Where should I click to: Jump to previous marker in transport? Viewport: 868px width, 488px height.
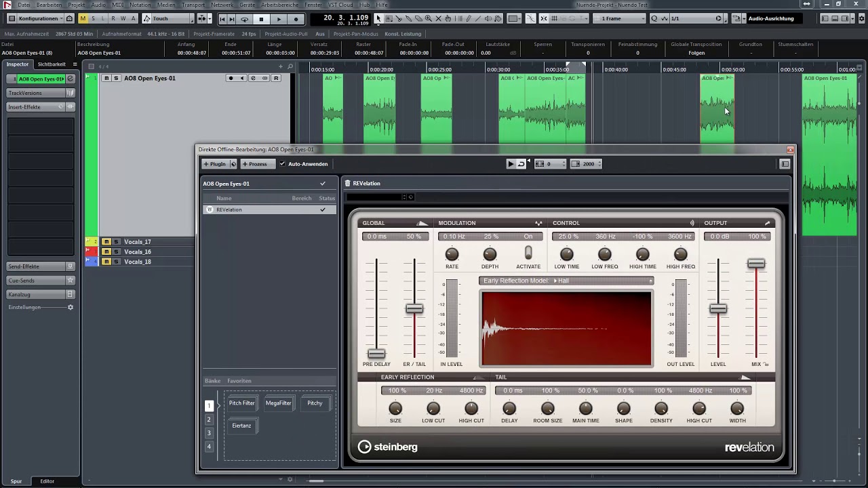[222, 19]
